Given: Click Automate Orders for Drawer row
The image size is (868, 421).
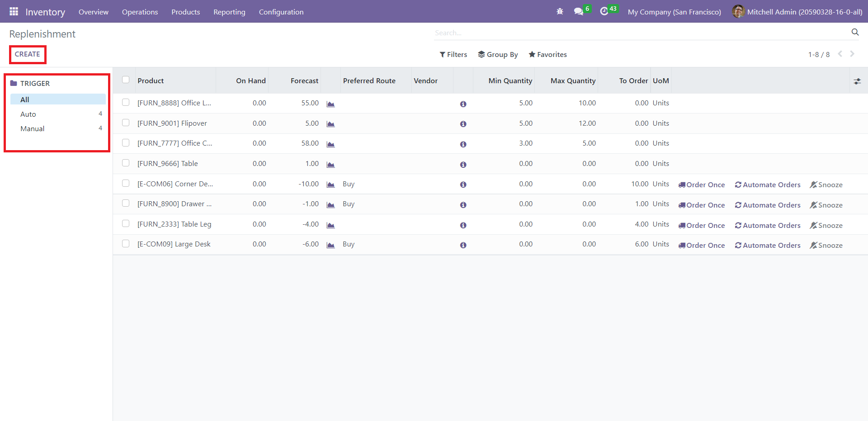Looking at the screenshot, I should point(768,205).
